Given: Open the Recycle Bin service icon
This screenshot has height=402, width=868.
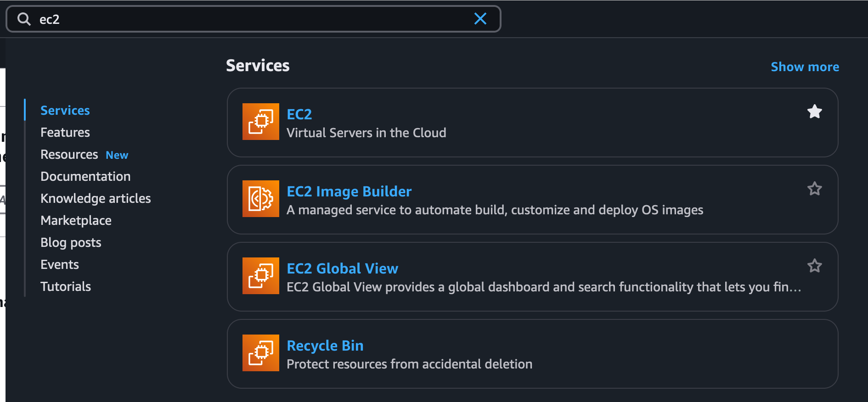Looking at the screenshot, I should click(x=261, y=353).
